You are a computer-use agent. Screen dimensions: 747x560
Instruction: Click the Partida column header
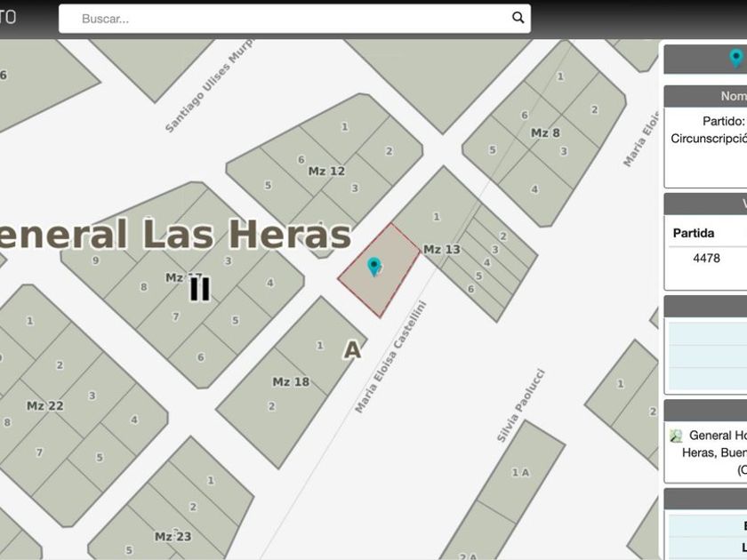pos(694,233)
